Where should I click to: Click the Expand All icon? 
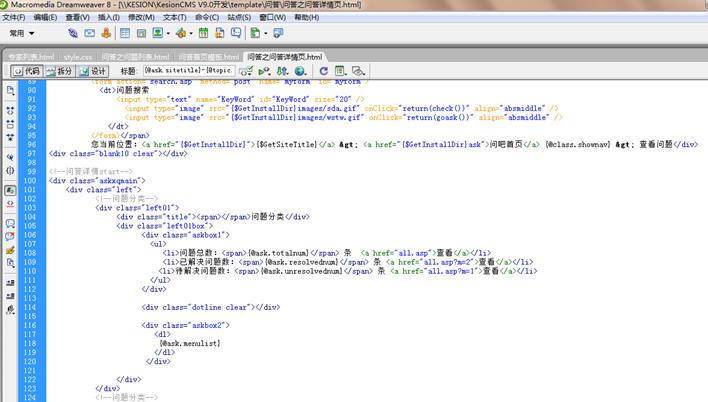coord(10,137)
